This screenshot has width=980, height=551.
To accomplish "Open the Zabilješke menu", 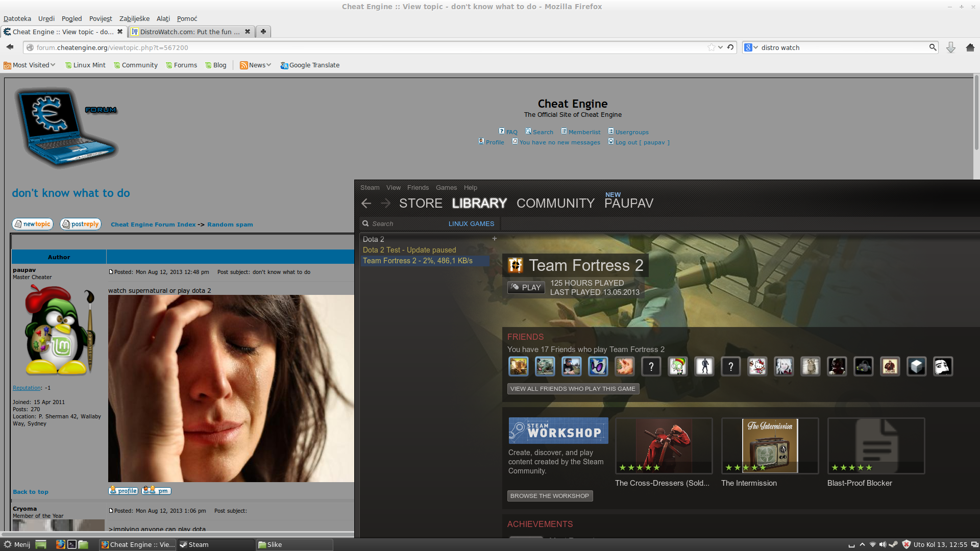I will point(134,19).
